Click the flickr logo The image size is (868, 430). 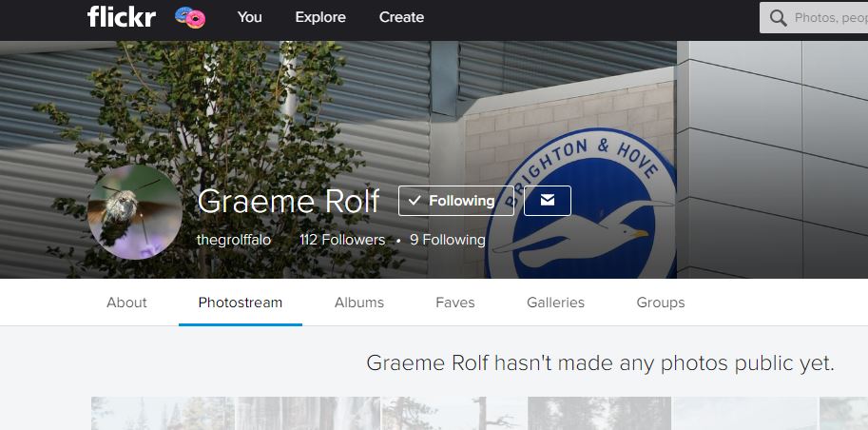click(122, 17)
